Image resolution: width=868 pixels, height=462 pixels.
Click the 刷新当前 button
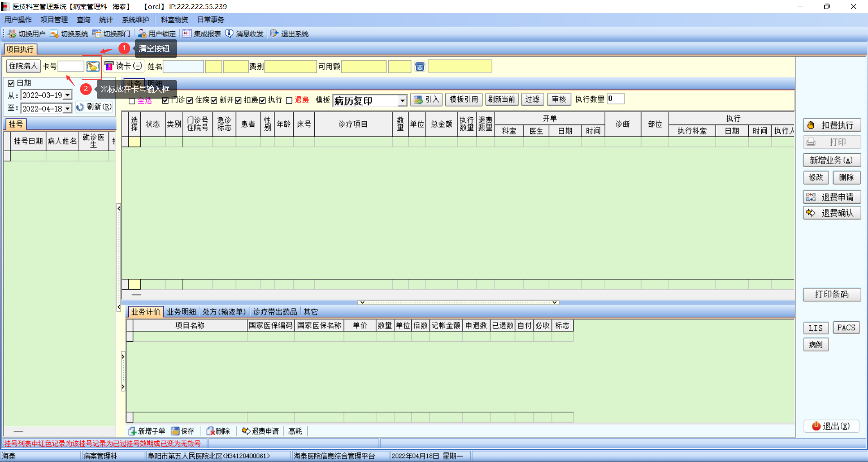click(x=502, y=100)
